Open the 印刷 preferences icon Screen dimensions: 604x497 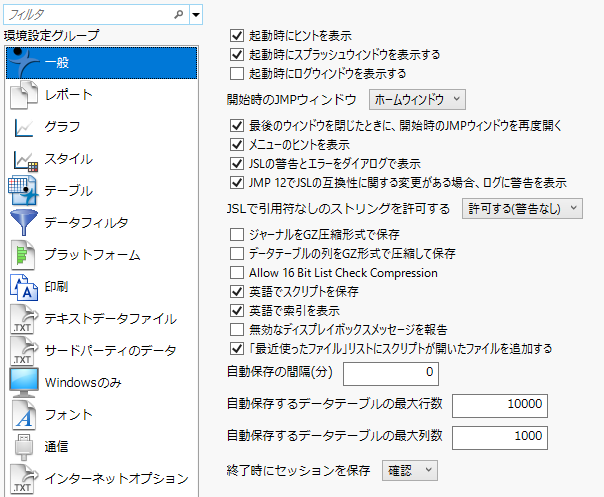(x=24, y=287)
